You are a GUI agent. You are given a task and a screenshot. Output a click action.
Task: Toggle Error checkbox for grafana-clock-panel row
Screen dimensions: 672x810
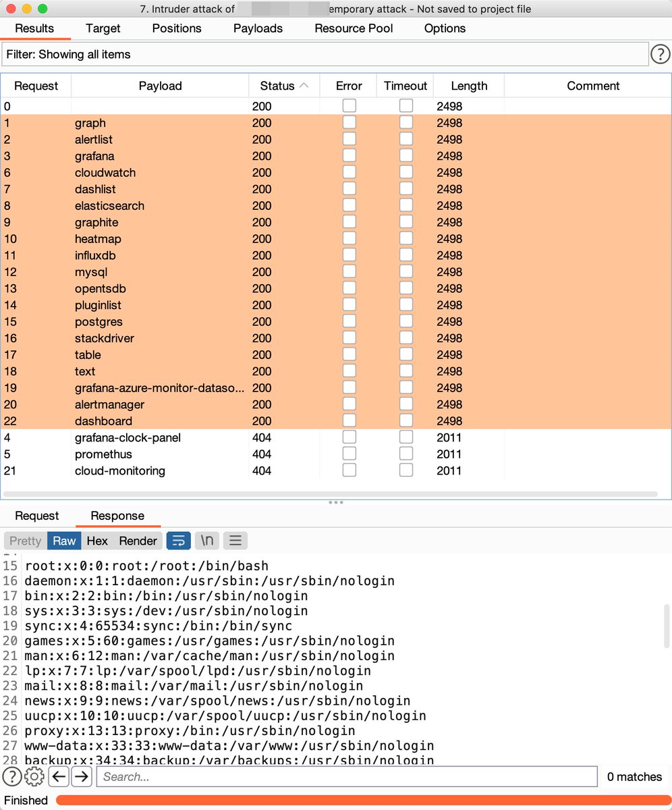[x=349, y=437]
